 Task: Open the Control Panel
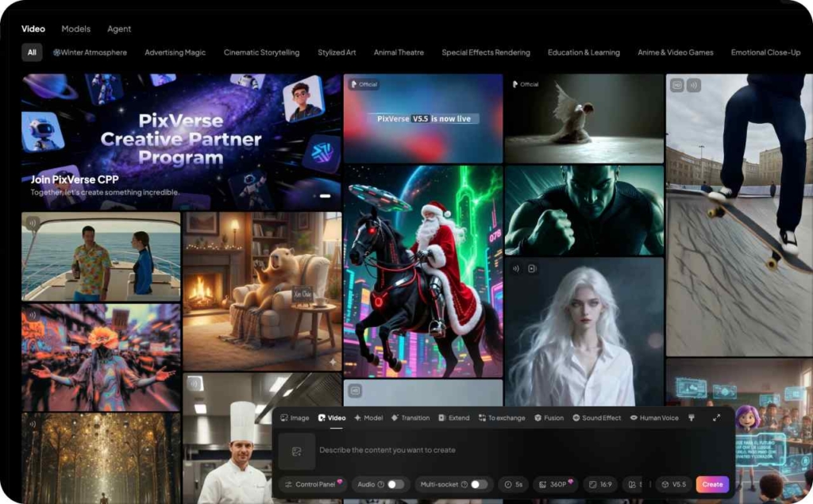click(x=313, y=485)
